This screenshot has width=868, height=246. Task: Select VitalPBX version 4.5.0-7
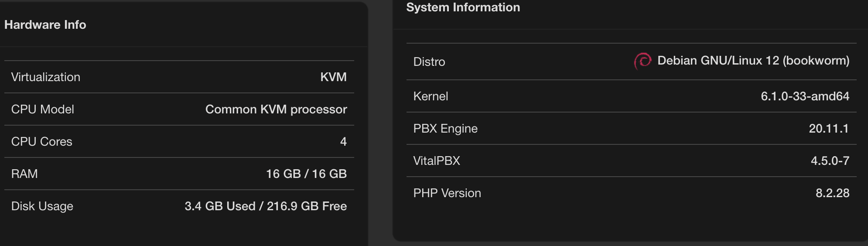pos(830,161)
